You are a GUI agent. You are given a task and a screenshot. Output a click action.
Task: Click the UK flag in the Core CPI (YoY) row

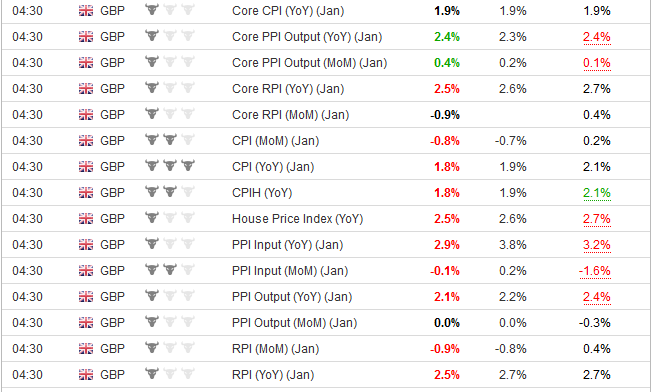click(86, 11)
